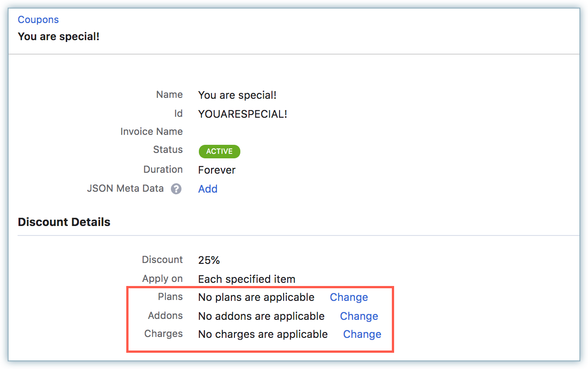Click 'No addons are applicable' text

coord(261,316)
